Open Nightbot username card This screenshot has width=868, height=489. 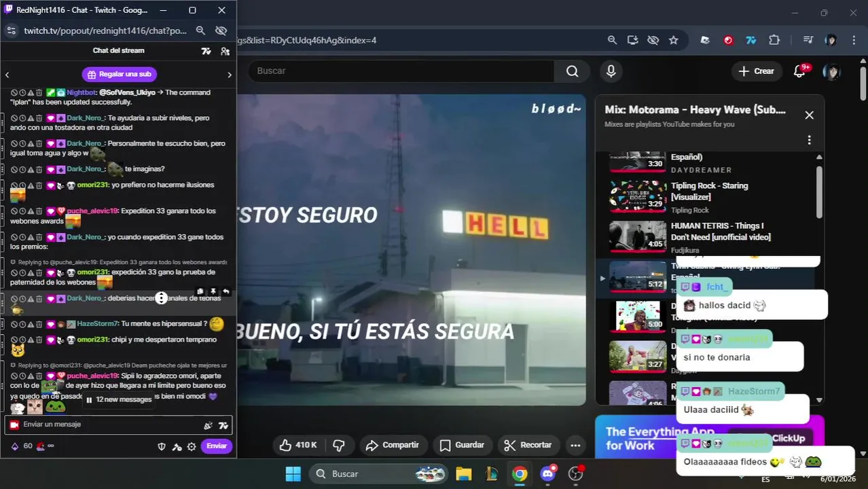click(x=82, y=92)
